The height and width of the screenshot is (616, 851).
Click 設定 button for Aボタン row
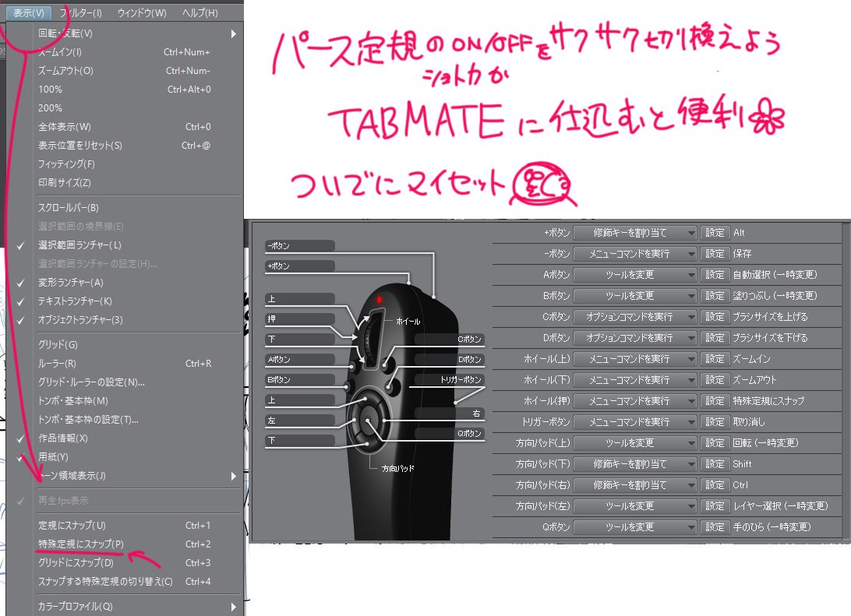(714, 275)
